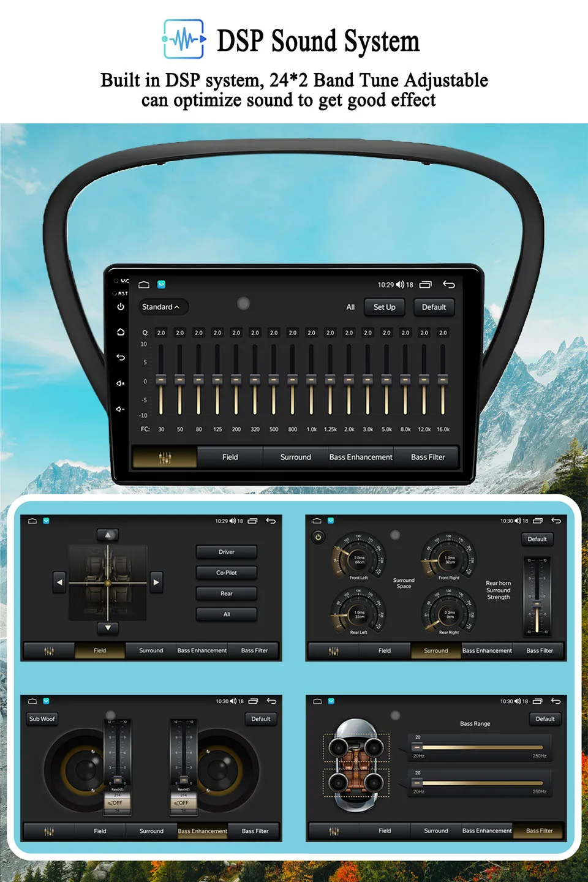
Task: Switch to Surround tab from the Field screen
Action: (x=151, y=650)
